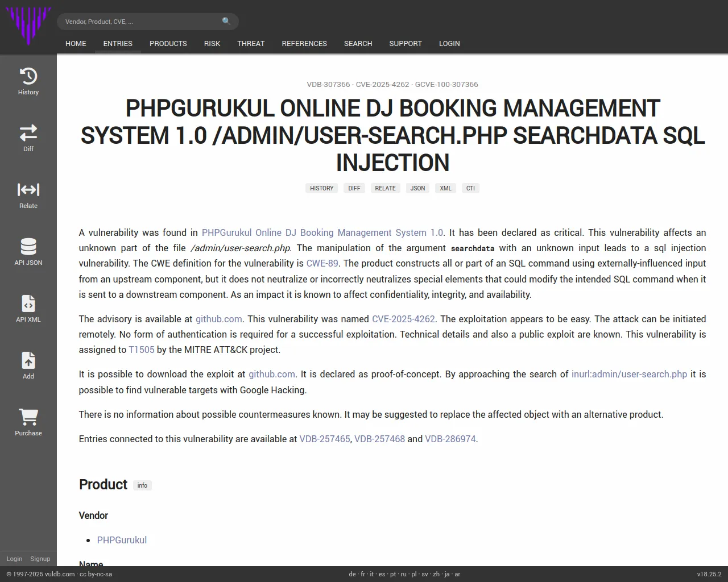Click Login at sidebar bottom
The width and height of the screenshot is (728, 582).
[14, 559]
